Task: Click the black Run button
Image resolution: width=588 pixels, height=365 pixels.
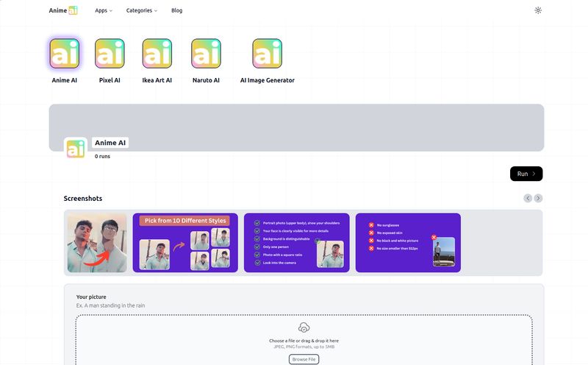Action: tap(526, 174)
